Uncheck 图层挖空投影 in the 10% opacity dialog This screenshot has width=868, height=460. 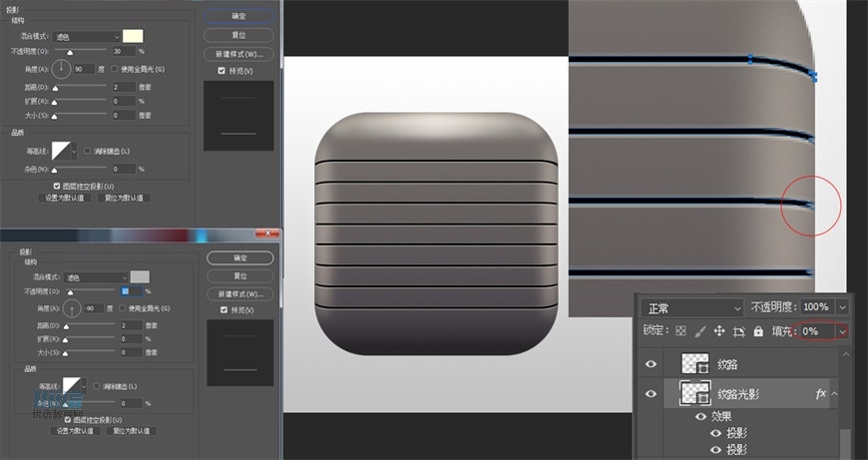[x=68, y=420]
